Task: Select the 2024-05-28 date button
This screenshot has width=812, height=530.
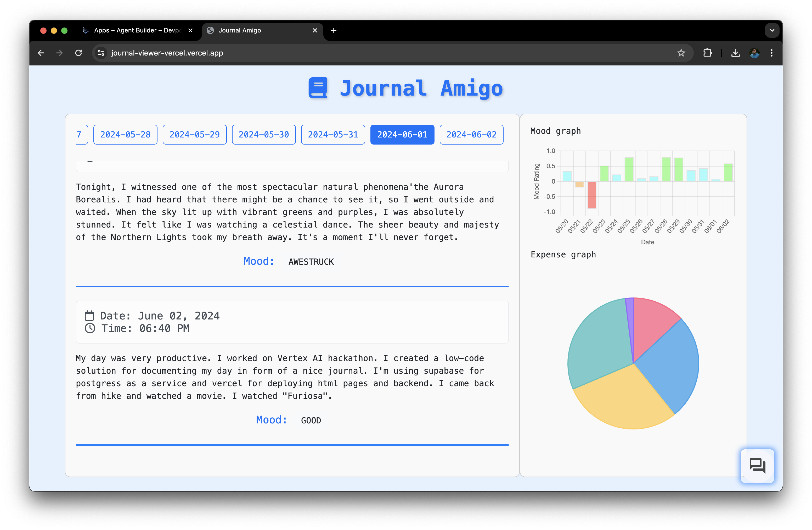Action: pos(125,135)
